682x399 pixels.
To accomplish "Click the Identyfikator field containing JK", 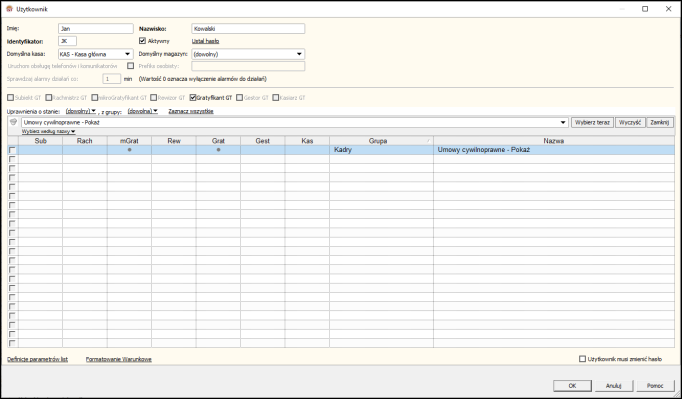I will coord(67,41).
